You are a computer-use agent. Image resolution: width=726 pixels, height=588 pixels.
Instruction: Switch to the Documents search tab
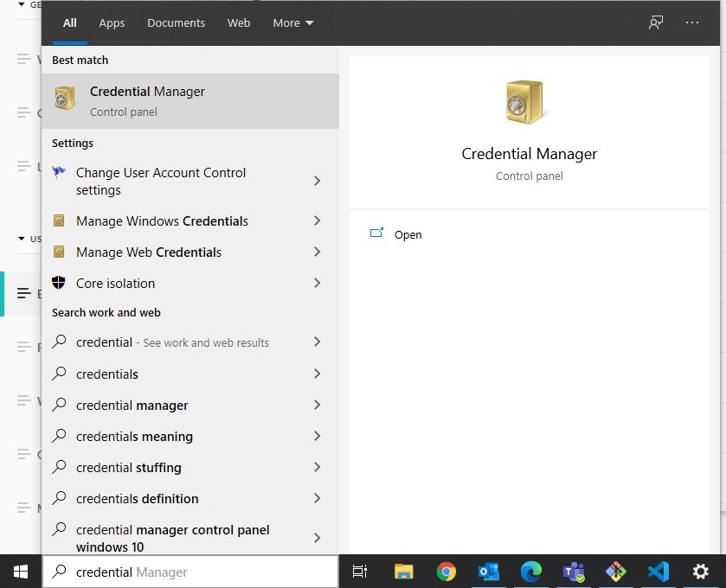176,23
